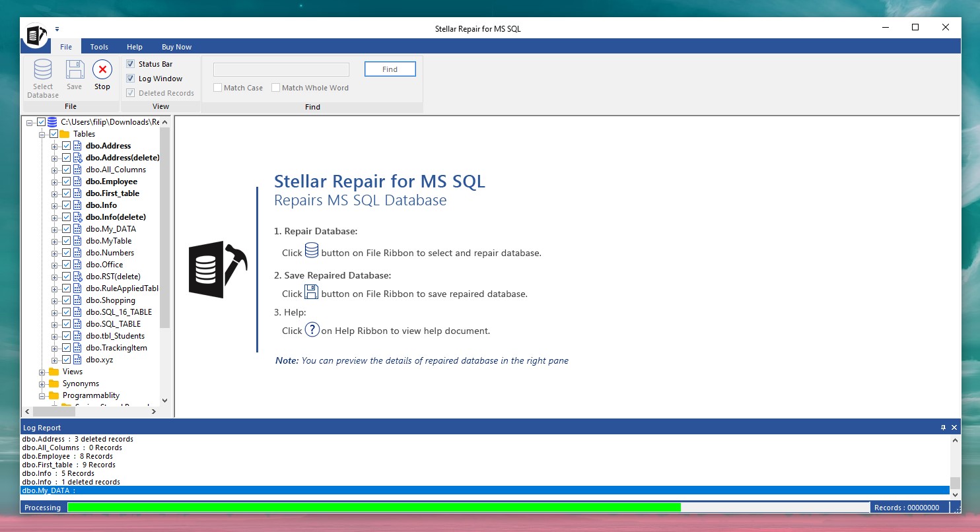
Task: Click the table icon next to dbo.First_table
Action: (x=78, y=193)
